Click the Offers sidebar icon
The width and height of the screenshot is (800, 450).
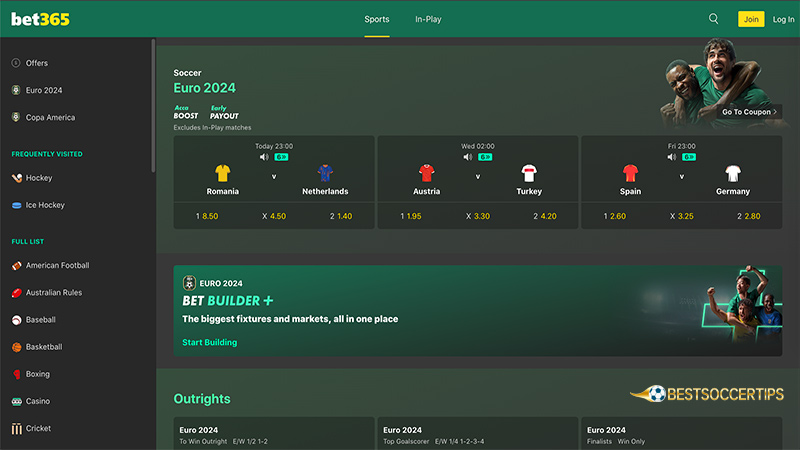(x=16, y=63)
